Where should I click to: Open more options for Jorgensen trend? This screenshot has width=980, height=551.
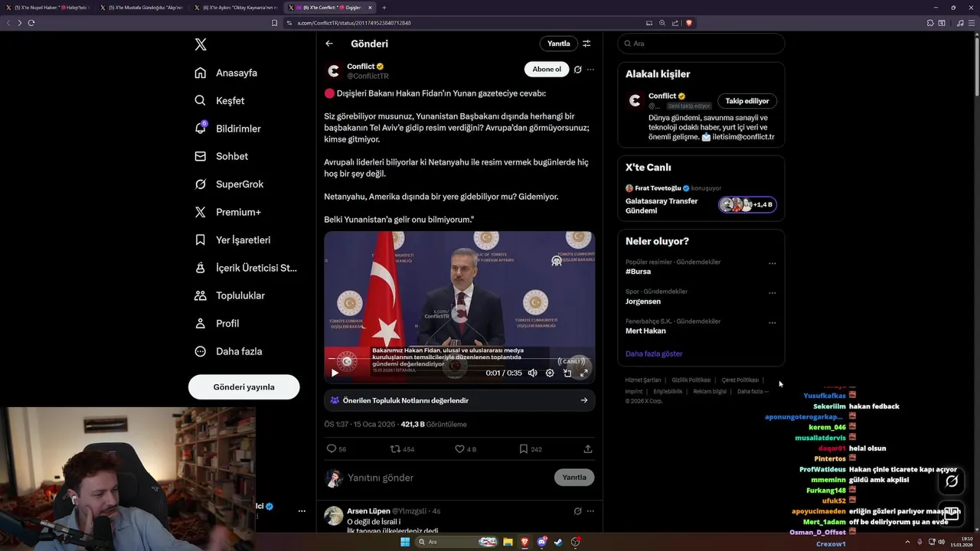(772, 293)
